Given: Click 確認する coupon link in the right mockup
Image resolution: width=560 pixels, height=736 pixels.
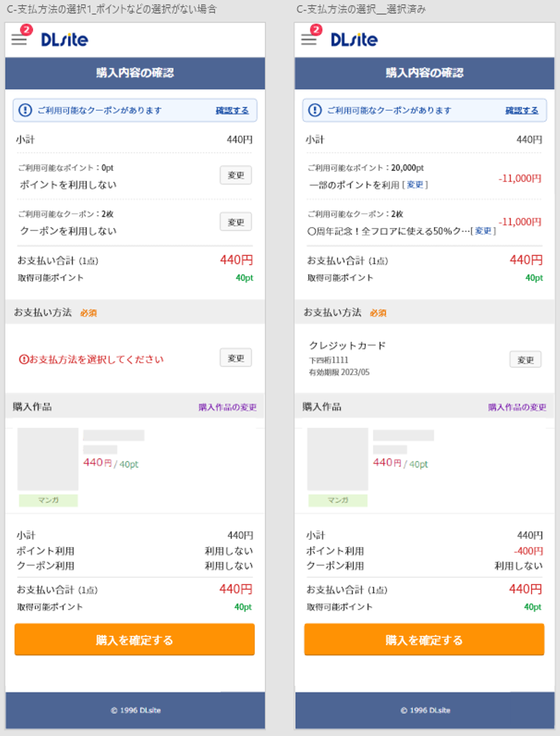Looking at the screenshot, I should pos(521,111).
